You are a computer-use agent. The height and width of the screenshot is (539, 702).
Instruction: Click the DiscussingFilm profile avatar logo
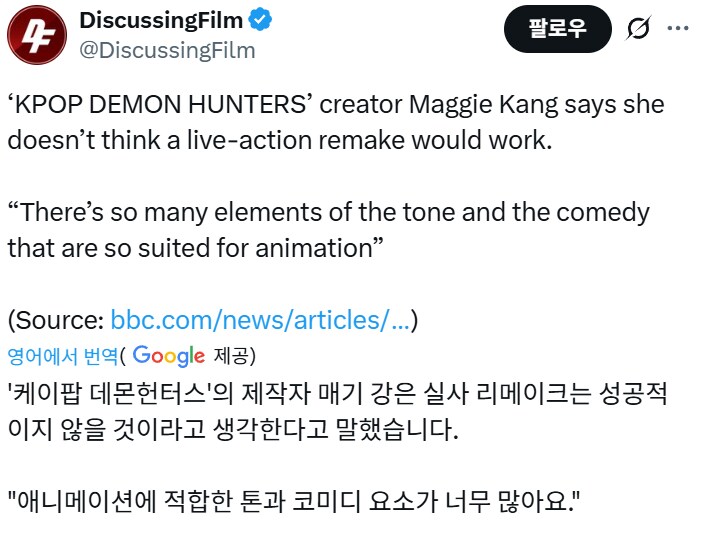(35, 34)
